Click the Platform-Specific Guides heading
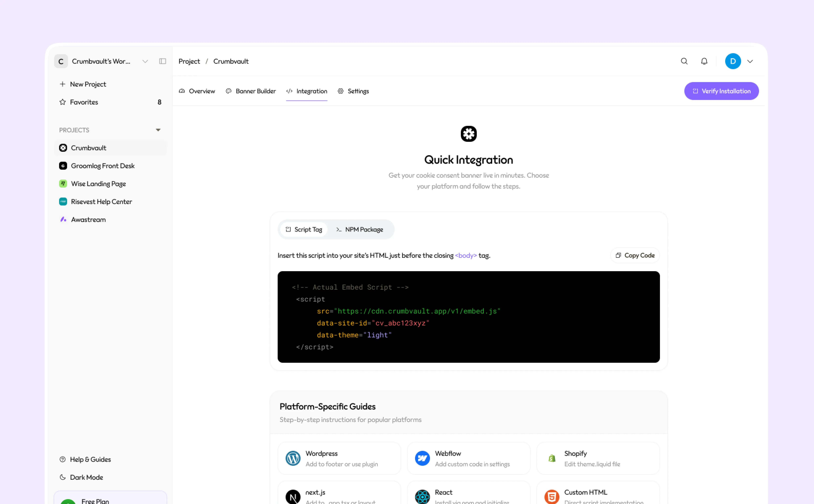814x504 pixels. (x=327, y=407)
